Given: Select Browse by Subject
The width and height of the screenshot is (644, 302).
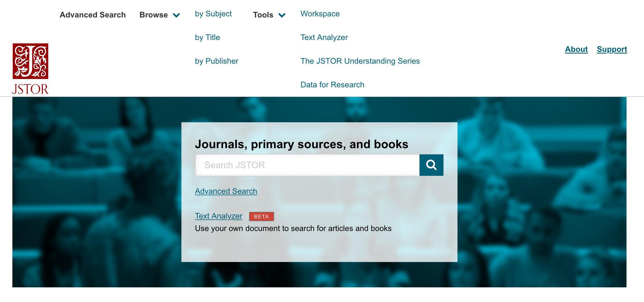Looking at the screenshot, I should tap(213, 14).
